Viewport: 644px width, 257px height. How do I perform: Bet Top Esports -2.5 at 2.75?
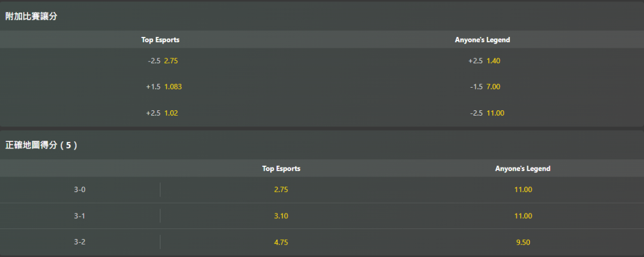click(161, 61)
